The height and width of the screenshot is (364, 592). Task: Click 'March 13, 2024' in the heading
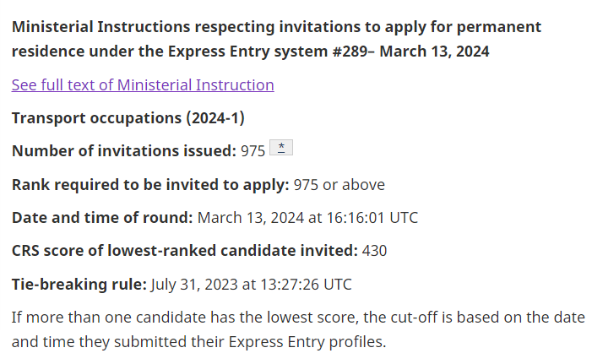pos(434,52)
